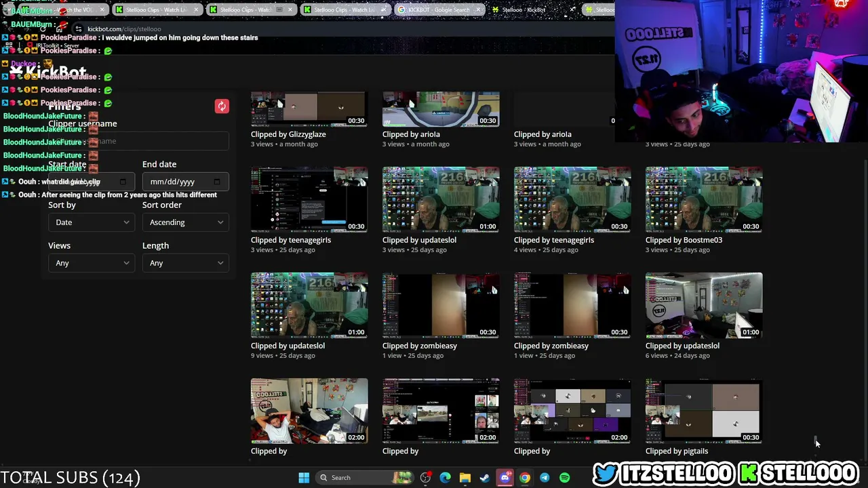Click the End date input field
Viewport: 868px width, 488px height.
click(x=185, y=182)
